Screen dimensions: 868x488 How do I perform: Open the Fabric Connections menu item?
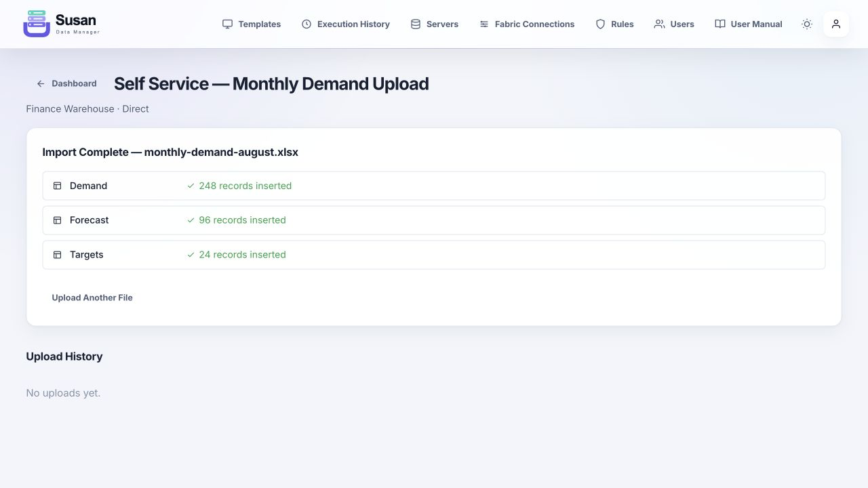click(x=527, y=24)
